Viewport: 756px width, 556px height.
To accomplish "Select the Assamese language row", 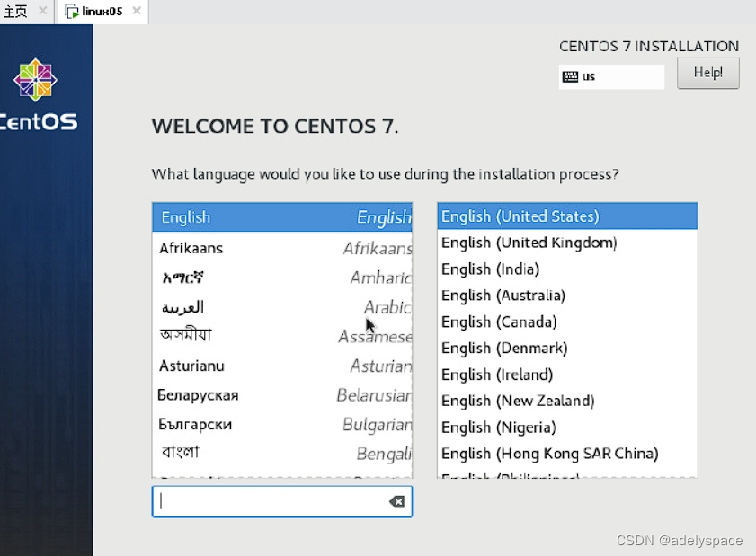I will (x=282, y=336).
